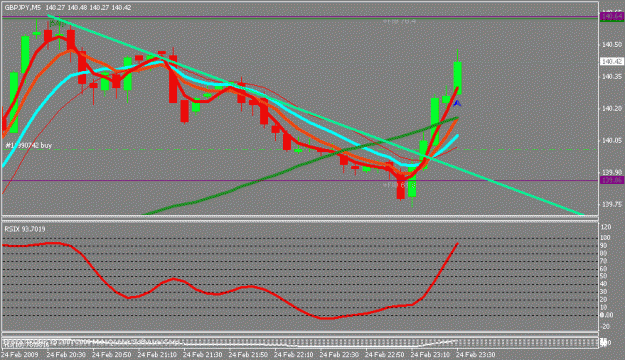Click the 140.20 price scale label
This screenshot has height=360, width=625.
[x=612, y=108]
